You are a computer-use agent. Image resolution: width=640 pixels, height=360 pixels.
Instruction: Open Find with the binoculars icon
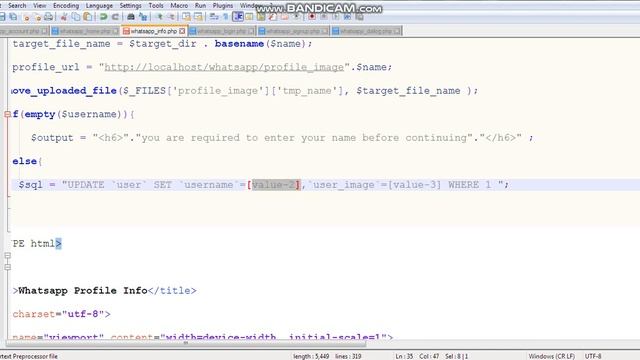click(131, 17)
